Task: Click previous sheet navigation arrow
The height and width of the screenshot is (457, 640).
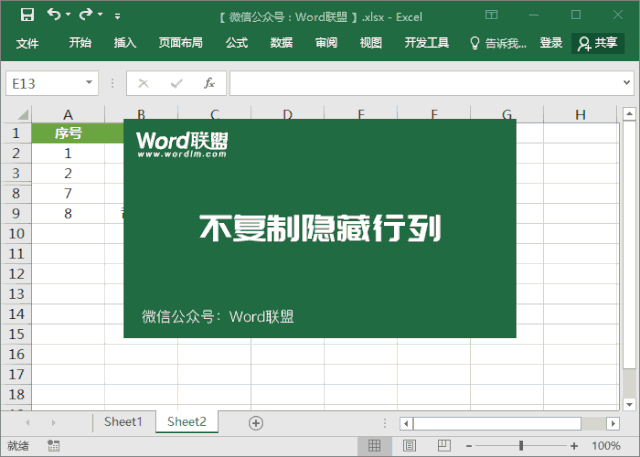Action: click(x=27, y=423)
